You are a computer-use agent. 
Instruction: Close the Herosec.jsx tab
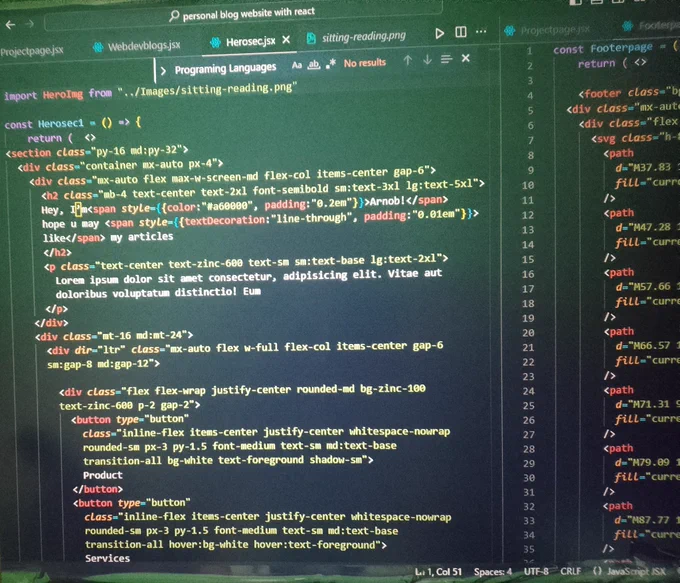286,40
